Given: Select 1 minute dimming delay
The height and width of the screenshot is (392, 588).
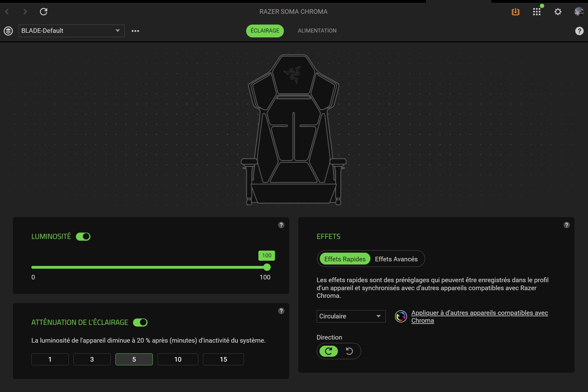Looking at the screenshot, I should tap(50, 359).
